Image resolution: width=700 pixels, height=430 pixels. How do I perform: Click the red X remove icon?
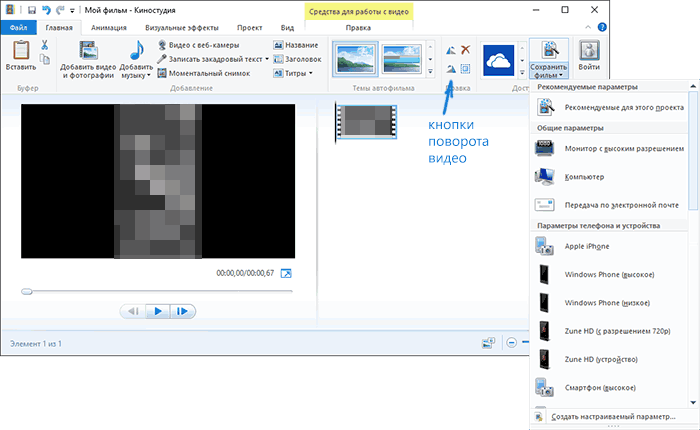[x=465, y=49]
